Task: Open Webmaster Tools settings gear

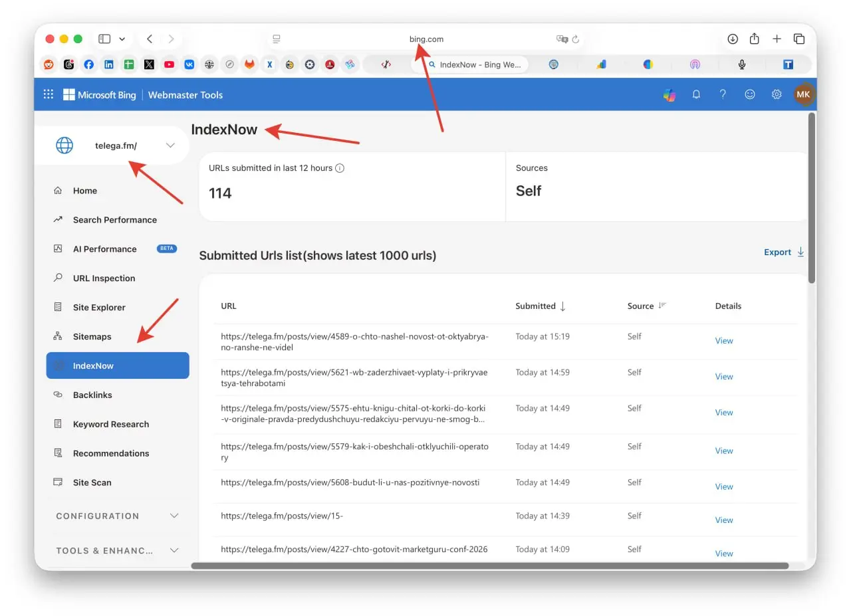Action: (x=777, y=94)
